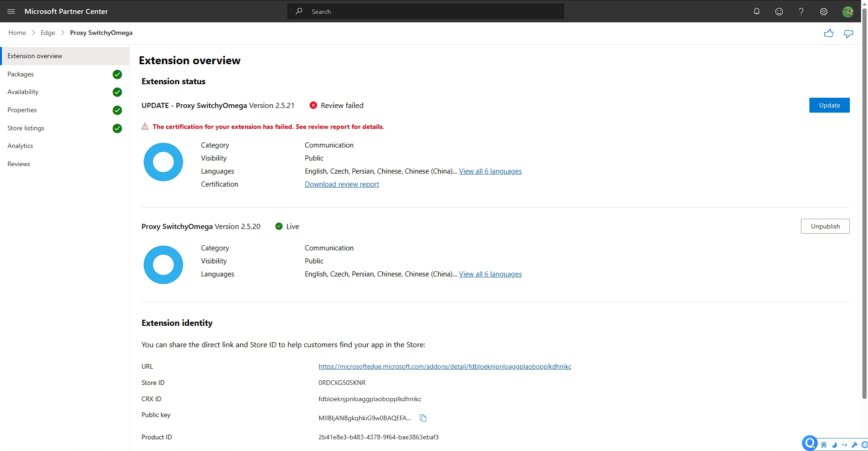Open the notifications bell icon
This screenshot has width=868, height=451.
756,11
